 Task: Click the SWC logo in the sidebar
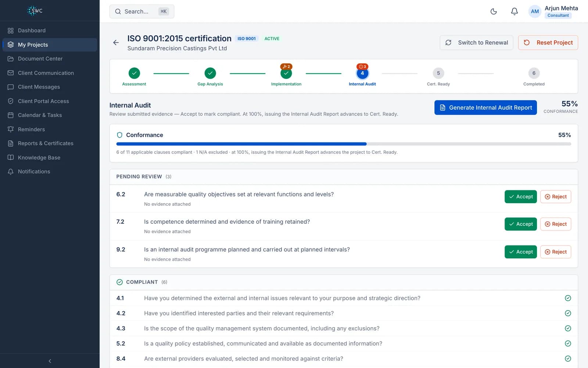(35, 10)
